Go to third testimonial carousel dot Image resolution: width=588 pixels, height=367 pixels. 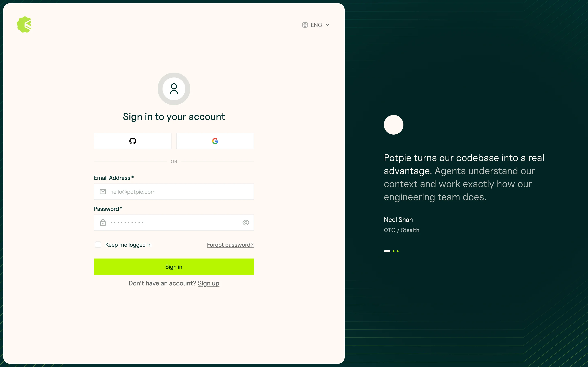pos(398,251)
